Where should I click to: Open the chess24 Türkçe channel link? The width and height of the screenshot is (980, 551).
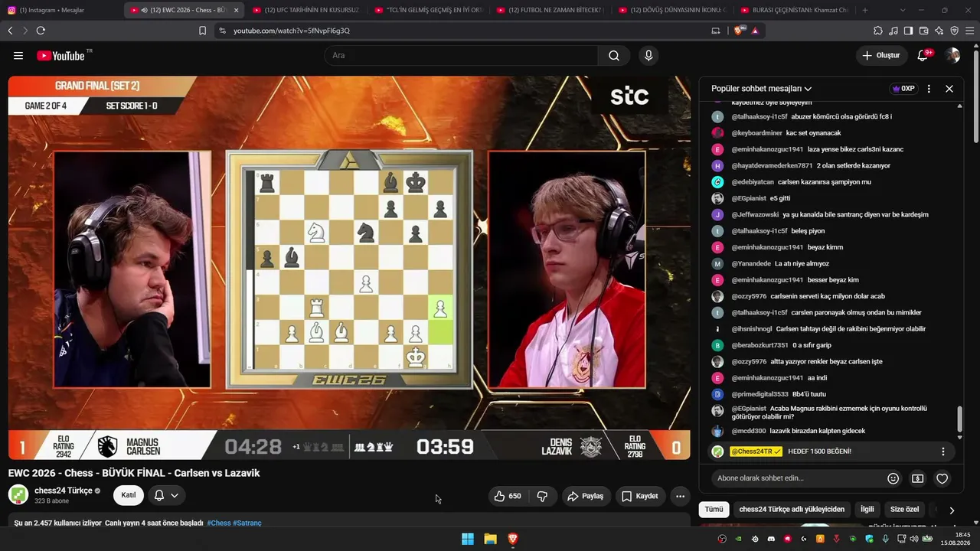tap(64, 491)
